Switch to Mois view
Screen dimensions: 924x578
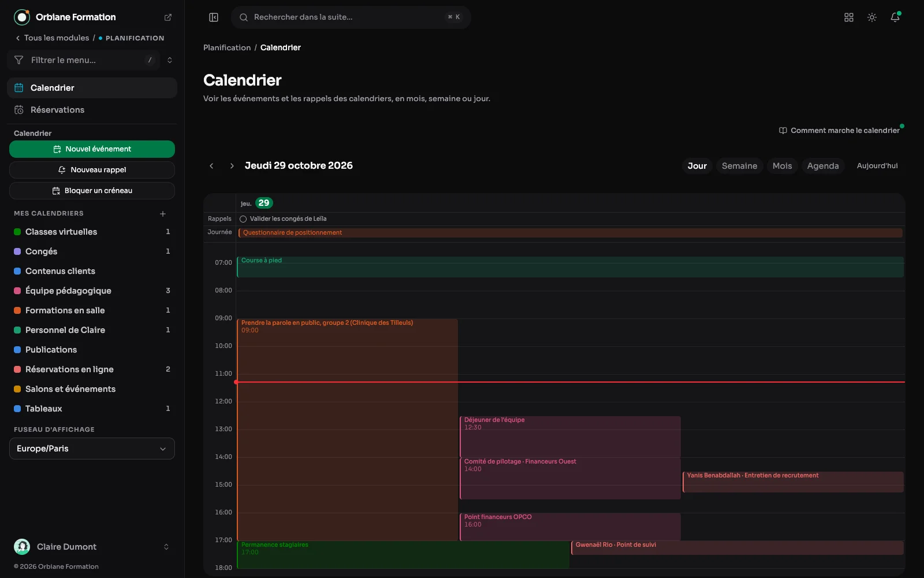[782, 166]
